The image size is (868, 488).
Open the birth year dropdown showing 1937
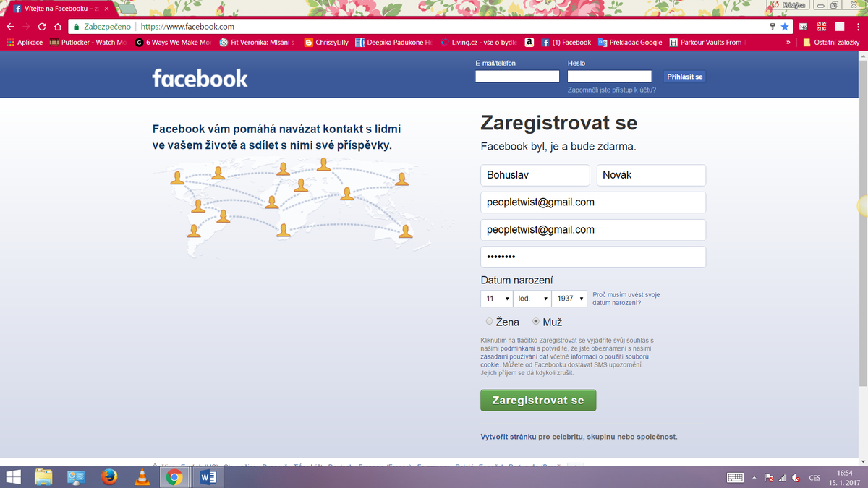pos(569,298)
